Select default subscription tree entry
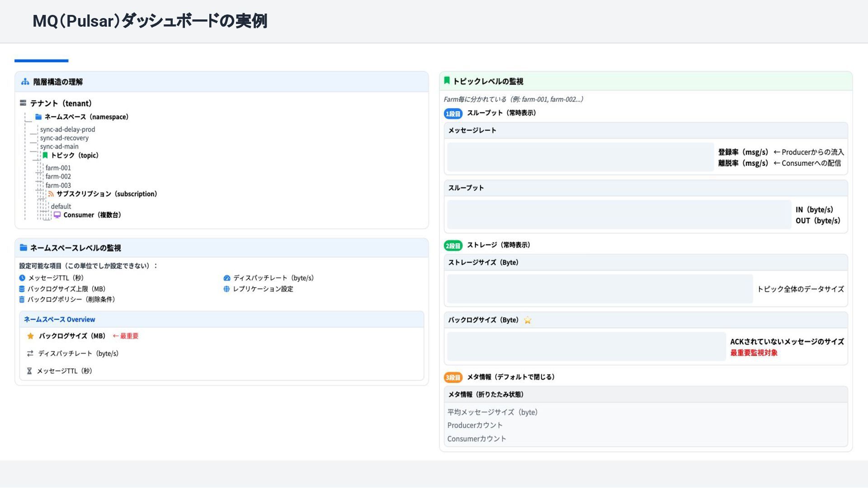Image resolution: width=868 pixels, height=488 pixels. (61, 206)
